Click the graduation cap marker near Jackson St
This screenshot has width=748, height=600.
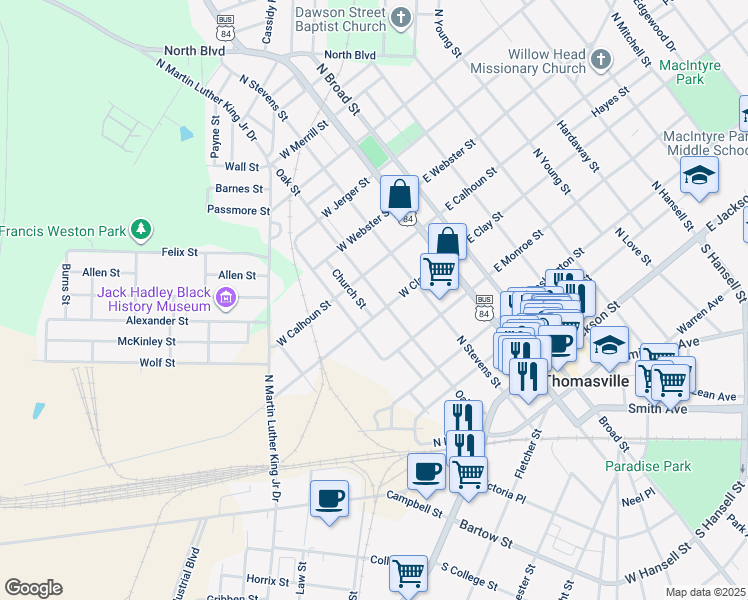click(x=609, y=345)
